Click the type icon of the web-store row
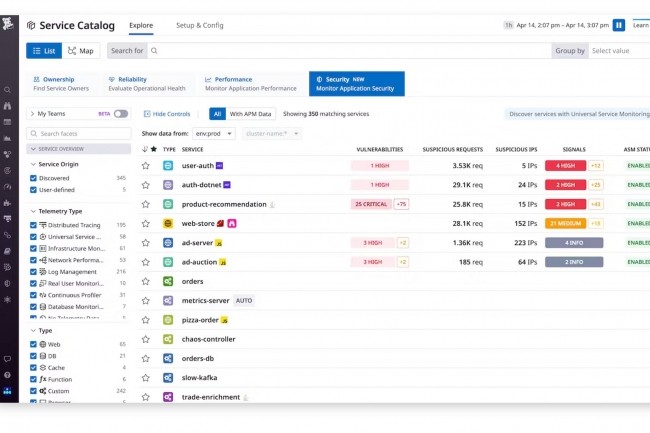This screenshot has width=650, height=433. click(168, 224)
